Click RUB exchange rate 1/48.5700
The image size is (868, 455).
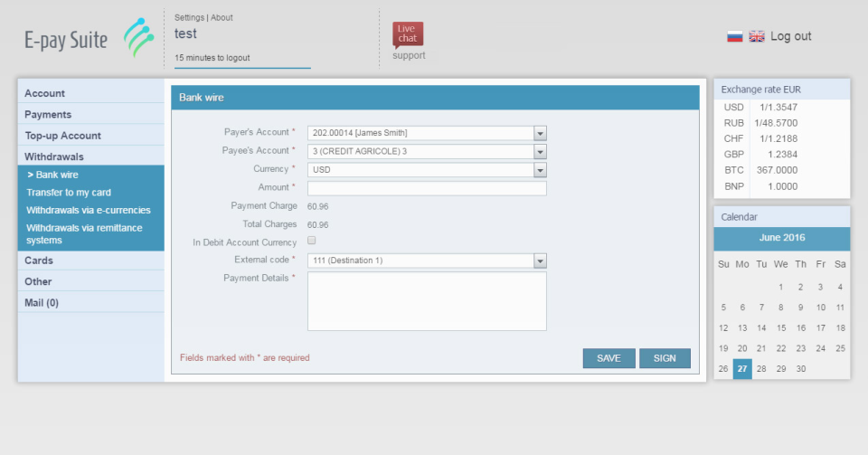776,123
